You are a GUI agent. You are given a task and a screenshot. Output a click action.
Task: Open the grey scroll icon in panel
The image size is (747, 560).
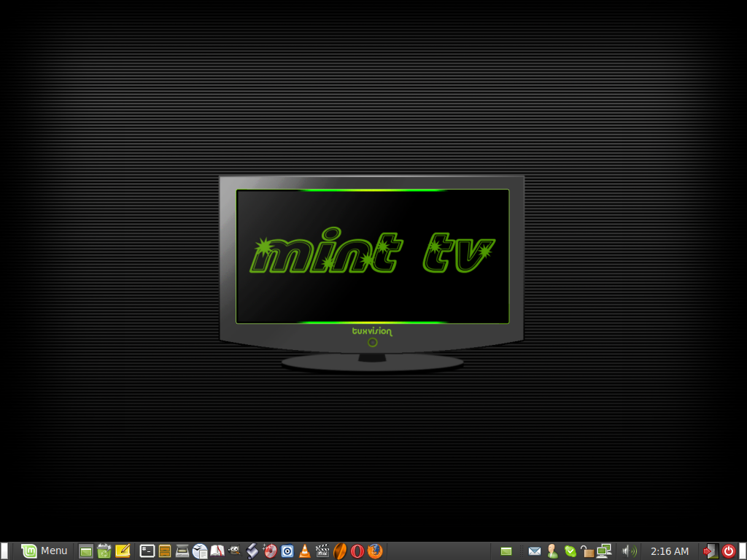(x=252, y=551)
